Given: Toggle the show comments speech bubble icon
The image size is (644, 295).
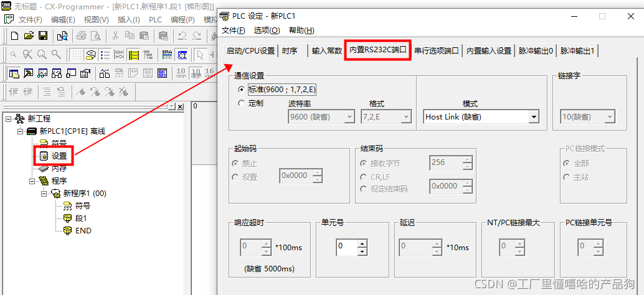Looking at the screenshot, I should click(x=91, y=55).
